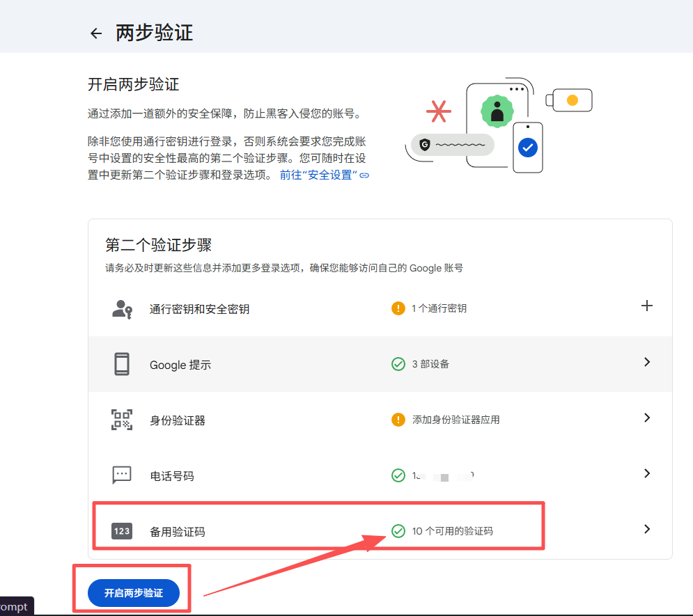Expand the Google 提示 row chevron
The image size is (693, 616).
[x=647, y=363]
